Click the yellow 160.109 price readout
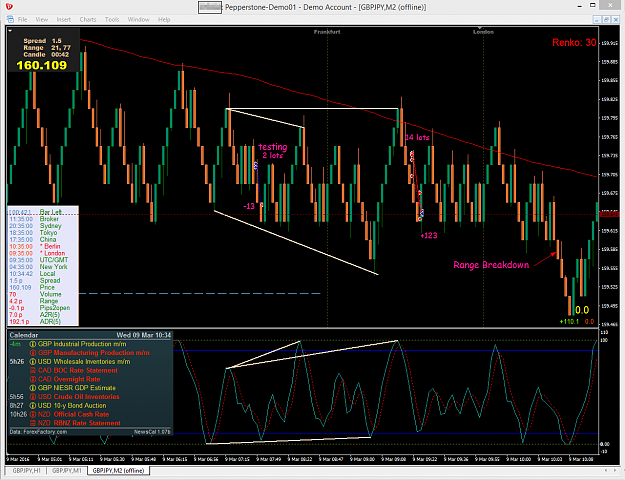625x480 pixels. click(x=42, y=65)
